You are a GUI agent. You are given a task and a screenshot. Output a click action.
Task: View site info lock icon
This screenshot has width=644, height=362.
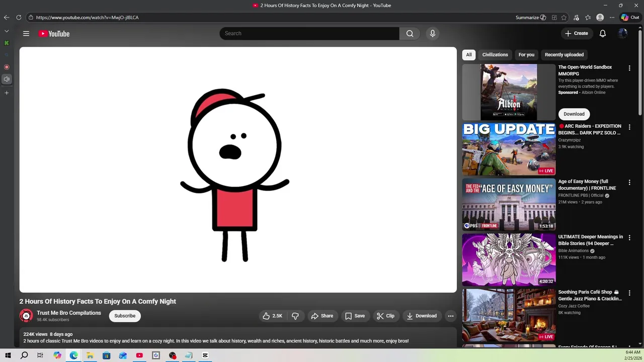pos(31,18)
